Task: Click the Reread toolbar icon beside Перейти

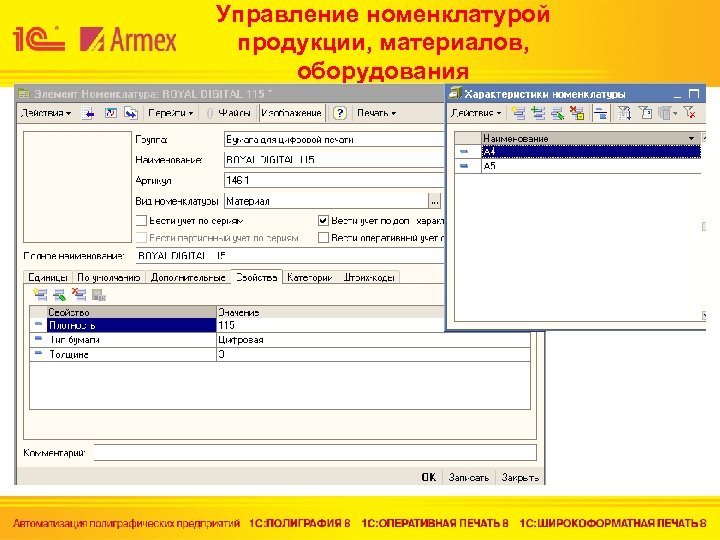Action: (x=111, y=113)
